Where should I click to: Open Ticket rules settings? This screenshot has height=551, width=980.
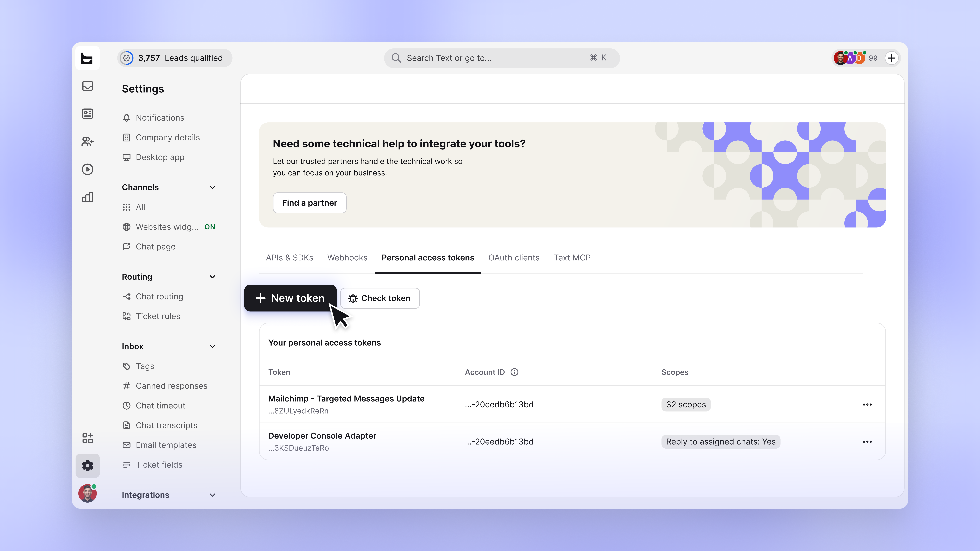158,316
